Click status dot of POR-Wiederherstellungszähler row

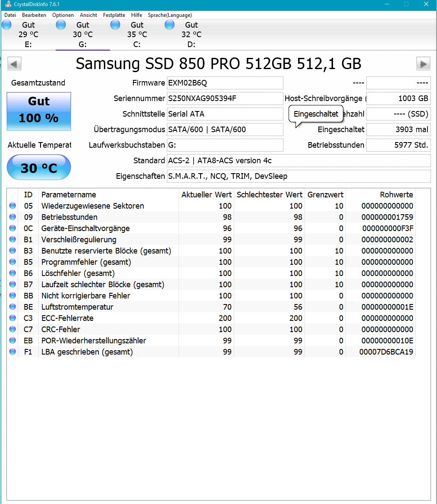coord(13,341)
